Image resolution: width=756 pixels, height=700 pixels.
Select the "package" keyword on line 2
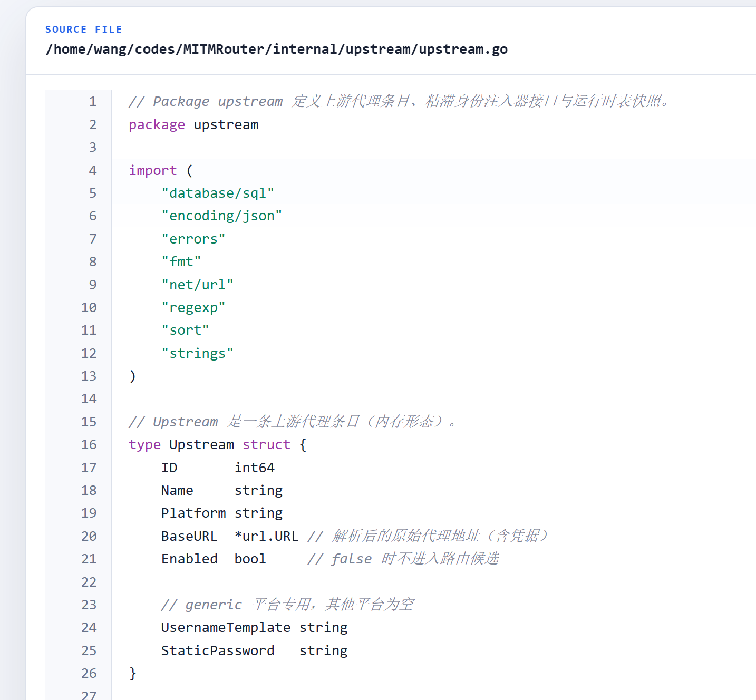click(157, 125)
